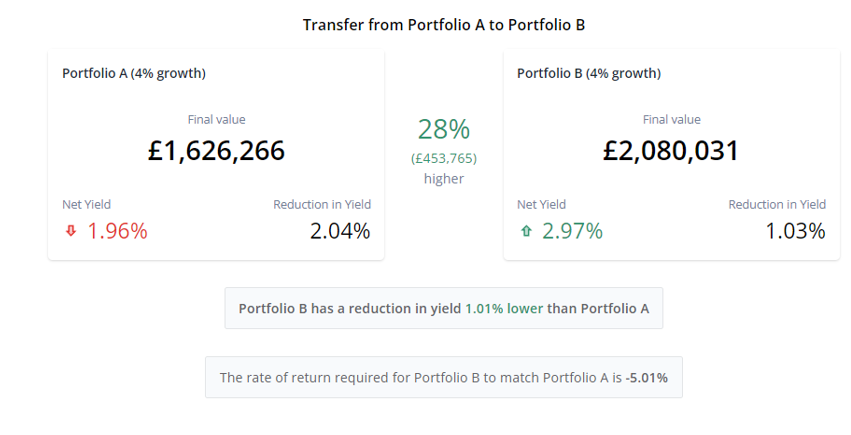Click Portfolio B's 1.03% reduction in yield
Viewport: 851px width, 435px height.
pos(795,231)
